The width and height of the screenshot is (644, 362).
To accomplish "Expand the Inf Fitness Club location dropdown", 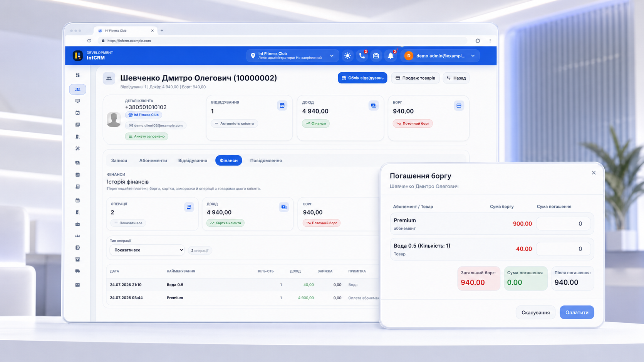I will click(293, 56).
